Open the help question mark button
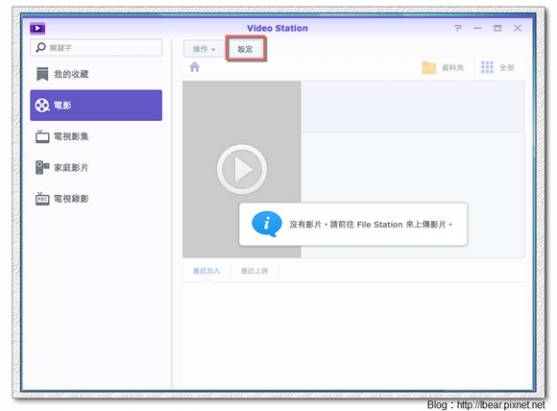The height and width of the screenshot is (411, 557). point(458,28)
